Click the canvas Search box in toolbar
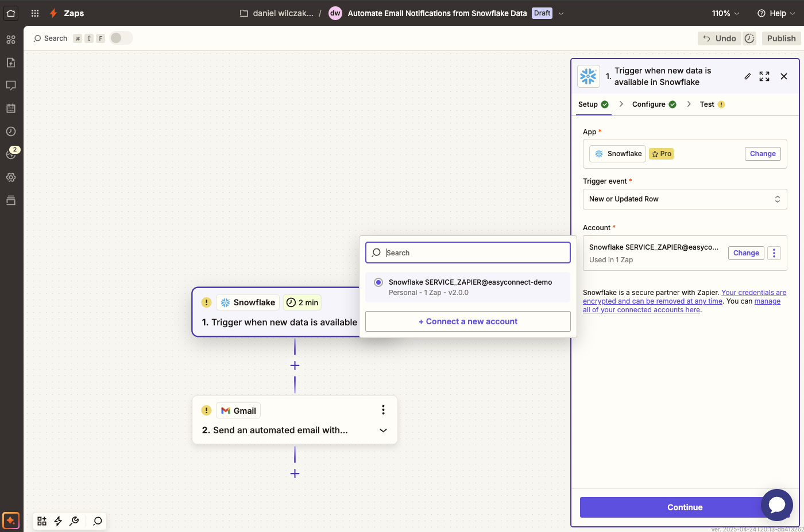The height and width of the screenshot is (532, 804). click(x=51, y=38)
